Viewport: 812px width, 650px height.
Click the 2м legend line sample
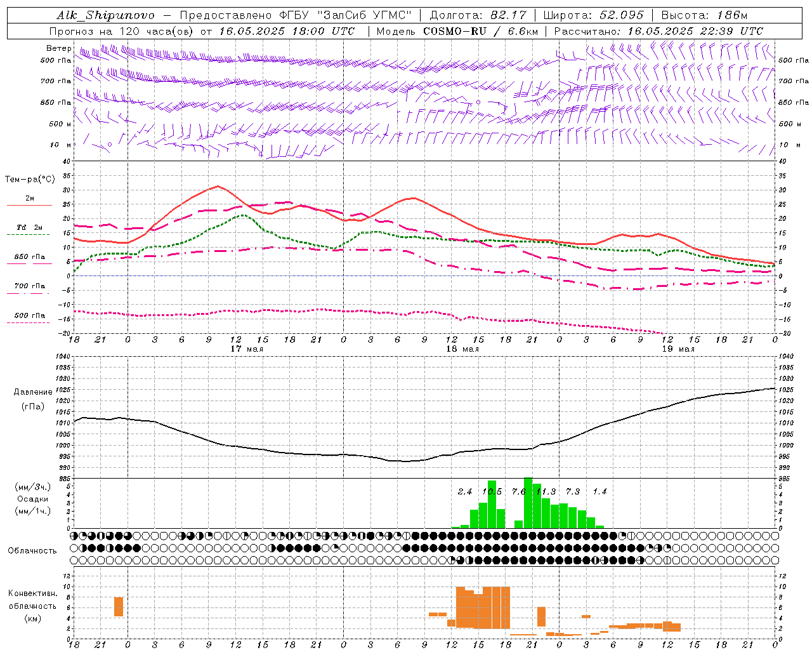(29, 205)
